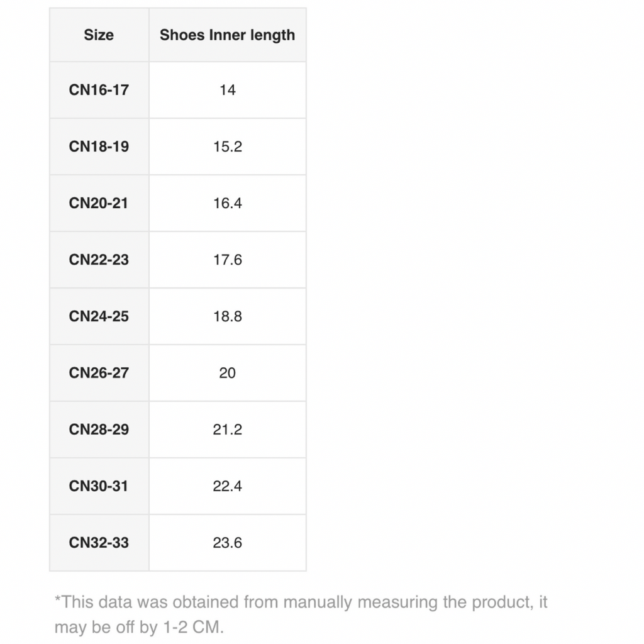The height and width of the screenshot is (644, 644).
Task: Click the 21.2 inner length value
Action: (x=227, y=430)
